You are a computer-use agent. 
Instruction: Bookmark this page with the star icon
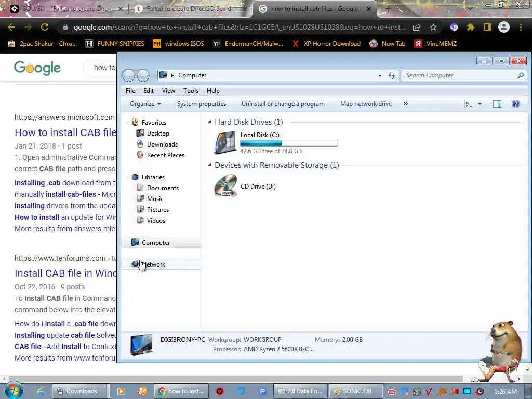tap(433, 27)
